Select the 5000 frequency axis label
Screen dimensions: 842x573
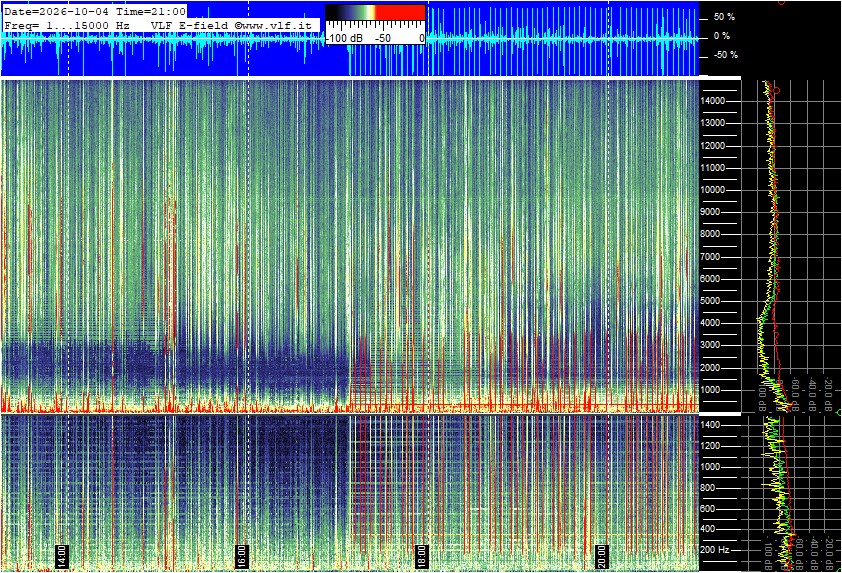[710, 301]
